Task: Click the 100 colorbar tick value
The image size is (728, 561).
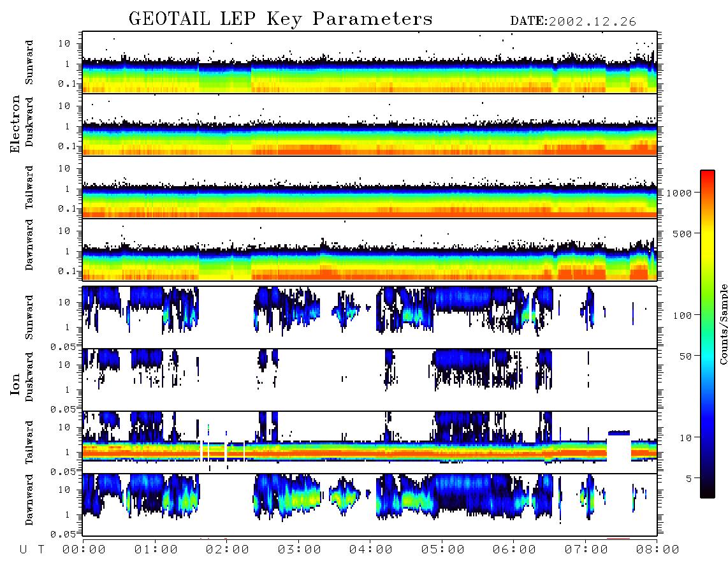Action: [682, 316]
